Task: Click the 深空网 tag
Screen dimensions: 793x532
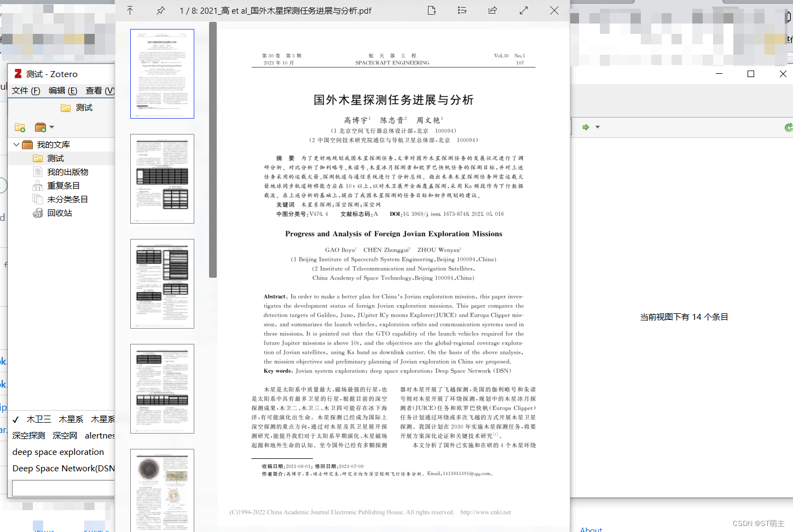Action: [x=65, y=436]
